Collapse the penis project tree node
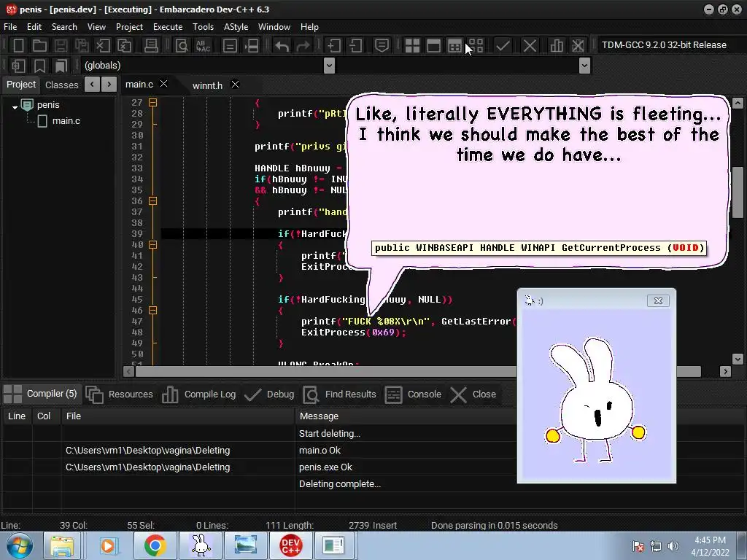The height and width of the screenshot is (560, 747). 15,106
